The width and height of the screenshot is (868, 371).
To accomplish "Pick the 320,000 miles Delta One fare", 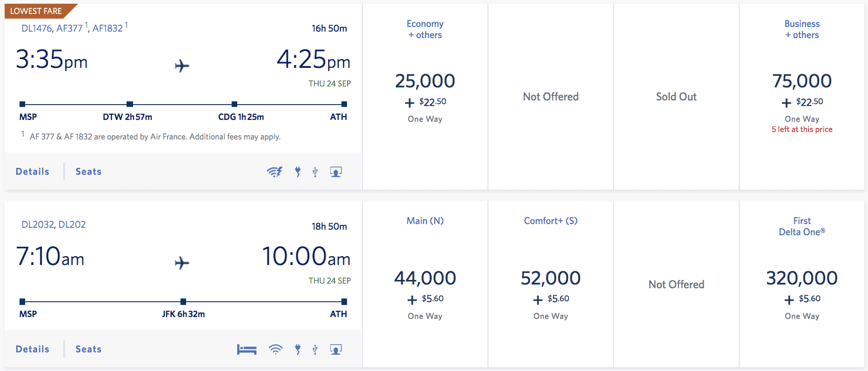I will pos(801,278).
